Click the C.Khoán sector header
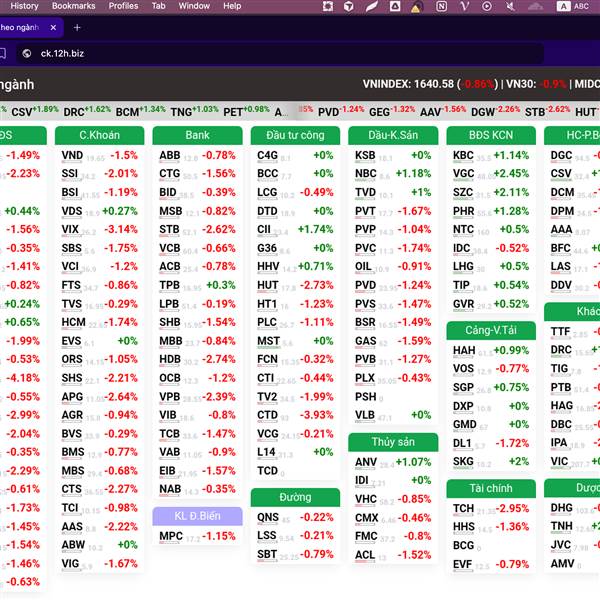This screenshot has width=600, height=600. coord(99,135)
